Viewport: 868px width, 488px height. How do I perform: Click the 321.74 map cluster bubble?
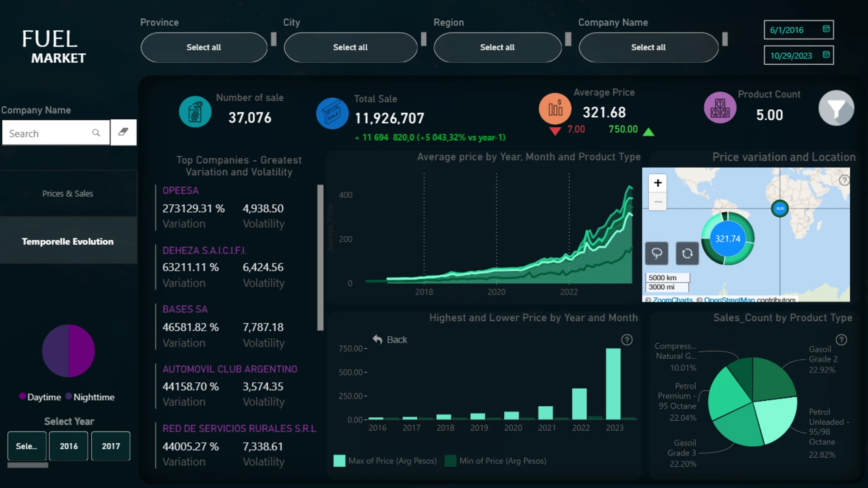[x=728, y=239]
